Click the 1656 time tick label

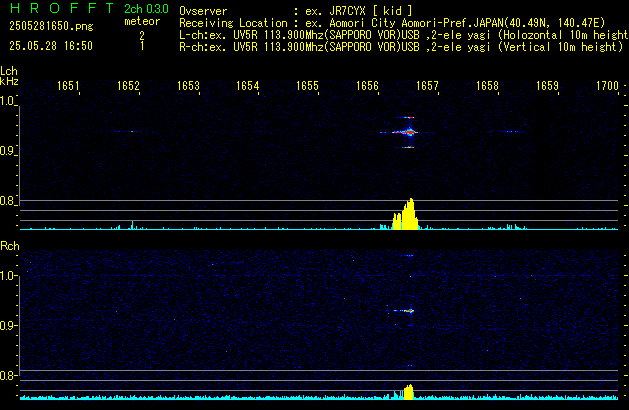pyautogui.click(x=367, y=86)
